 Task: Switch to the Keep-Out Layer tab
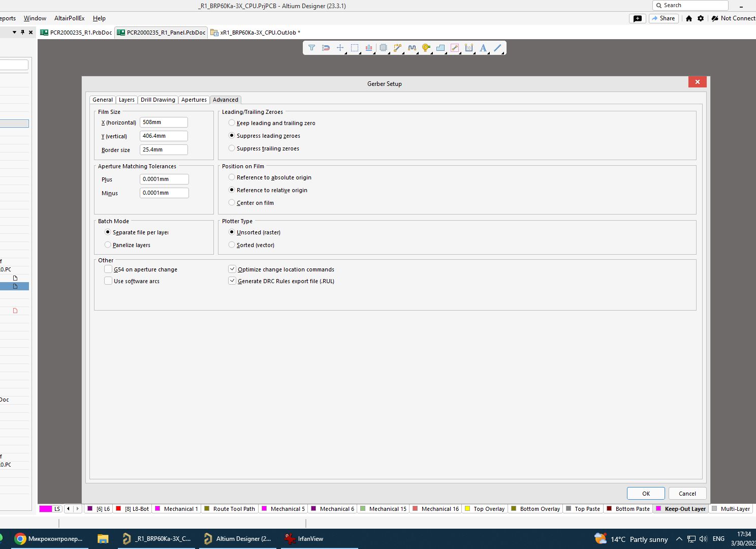click(680, 509)
